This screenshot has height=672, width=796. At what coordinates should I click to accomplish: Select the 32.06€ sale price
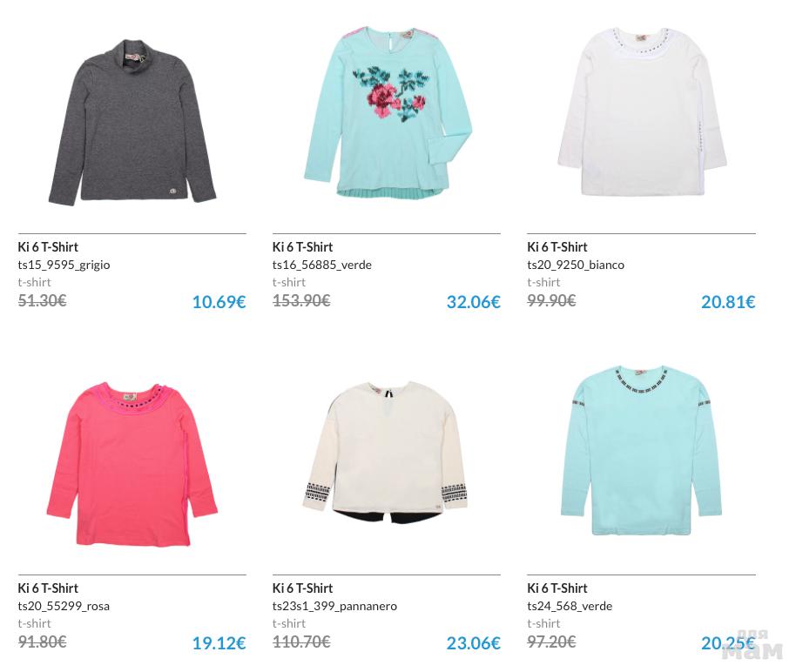(x=474, y=302)
